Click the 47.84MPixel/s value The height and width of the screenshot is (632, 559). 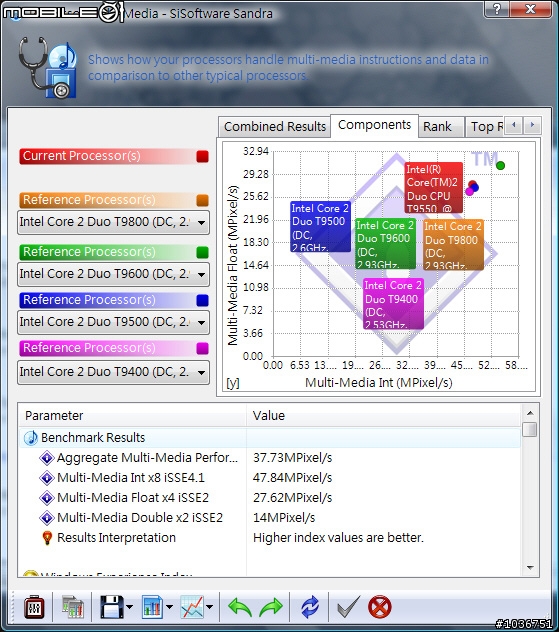(x=293, y=478)
